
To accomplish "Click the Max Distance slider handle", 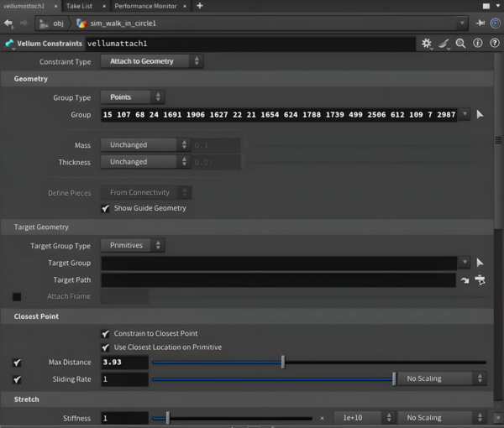I will click(x=283, y=363).
